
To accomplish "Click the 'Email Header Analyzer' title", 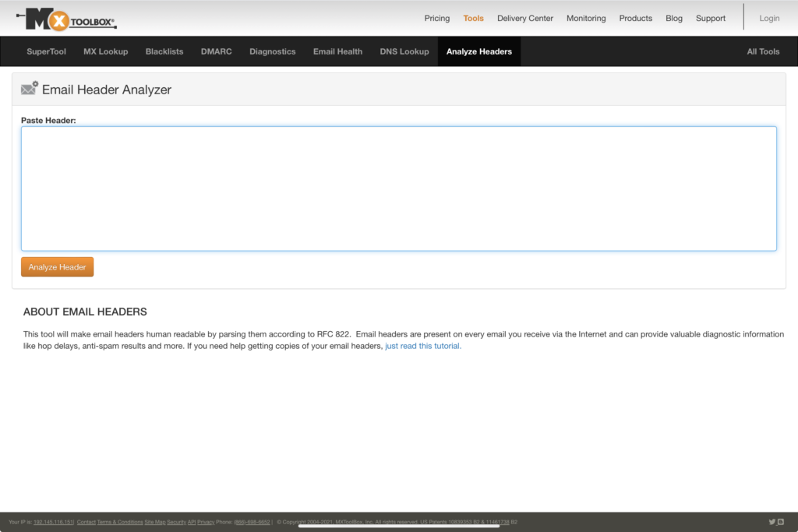I will 106,90.
